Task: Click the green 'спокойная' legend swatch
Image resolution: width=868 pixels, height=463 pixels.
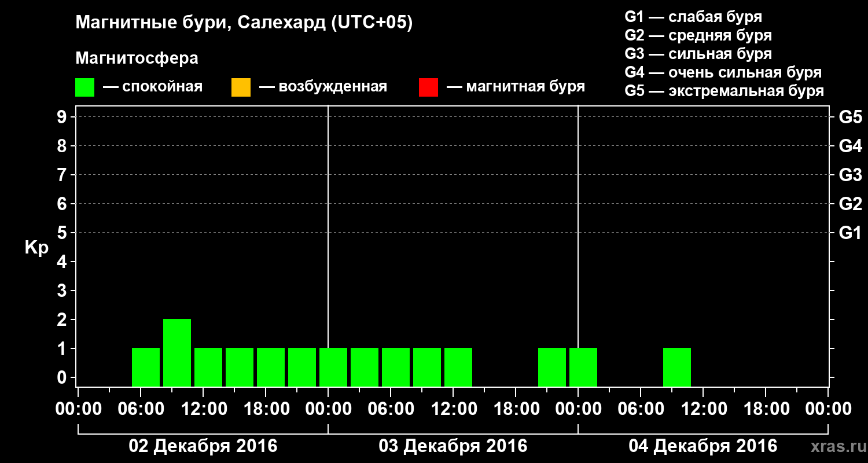Action: point(84,87)
